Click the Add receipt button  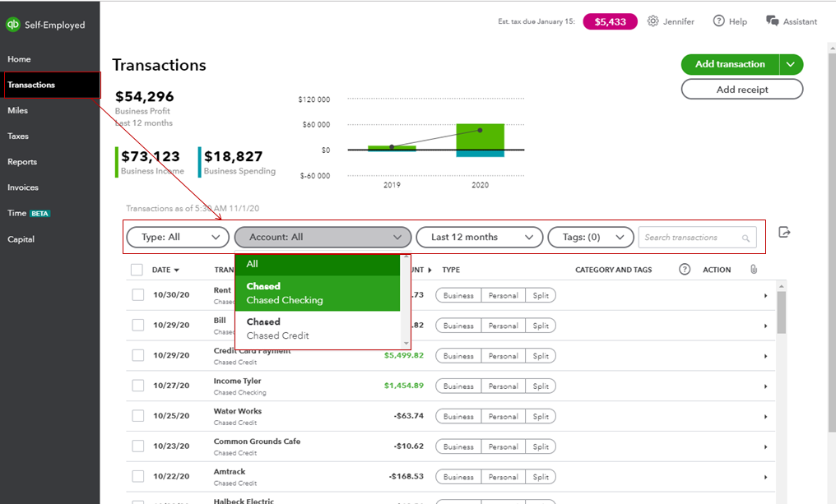[x=742, y=89]
